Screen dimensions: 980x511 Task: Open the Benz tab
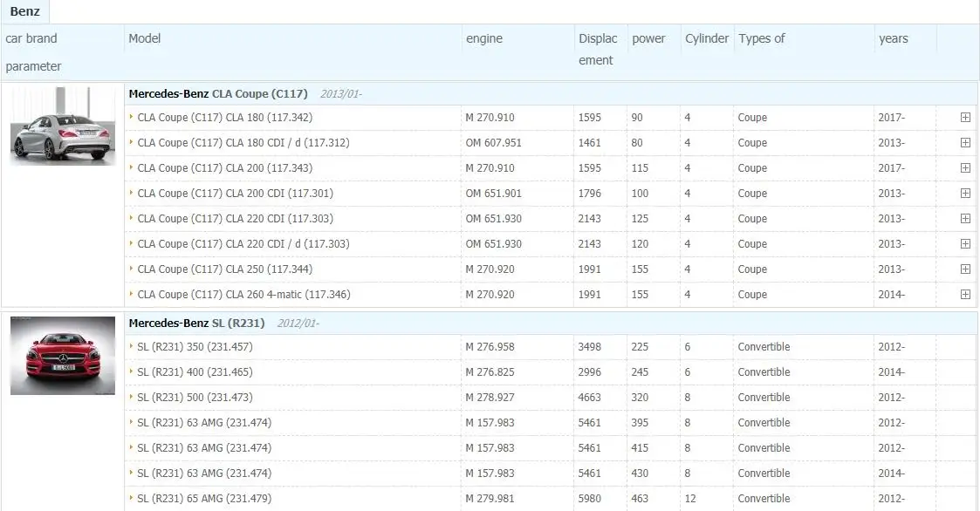(24, 11)
